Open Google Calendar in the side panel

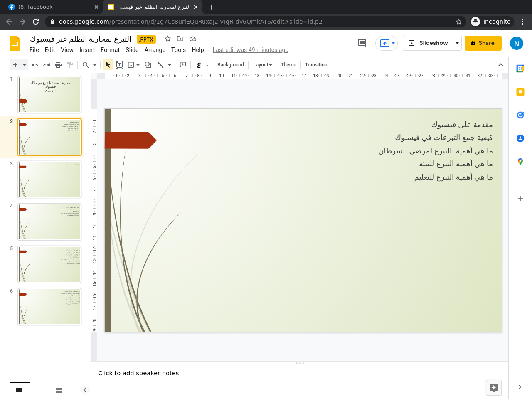pos(520,69)
